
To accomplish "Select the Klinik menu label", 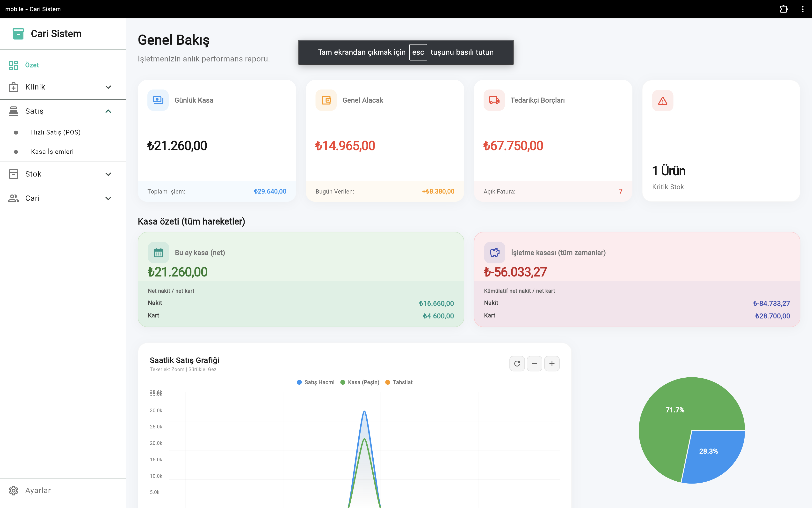I will pos(35,87).
